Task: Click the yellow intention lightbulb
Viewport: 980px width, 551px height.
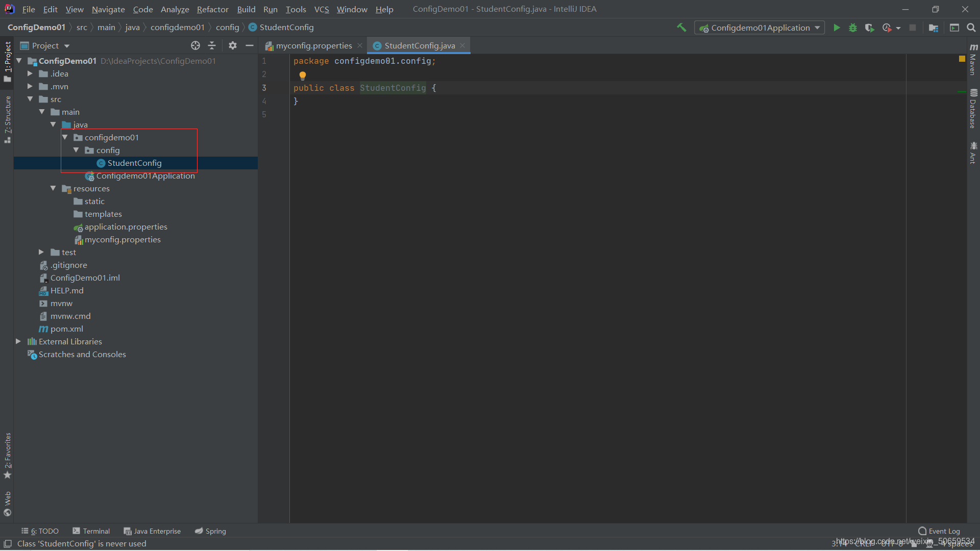Action: [303, 76]
